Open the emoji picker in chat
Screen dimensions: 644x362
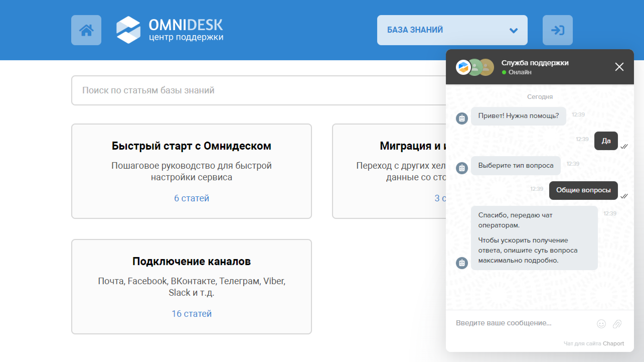pos(601,324)
